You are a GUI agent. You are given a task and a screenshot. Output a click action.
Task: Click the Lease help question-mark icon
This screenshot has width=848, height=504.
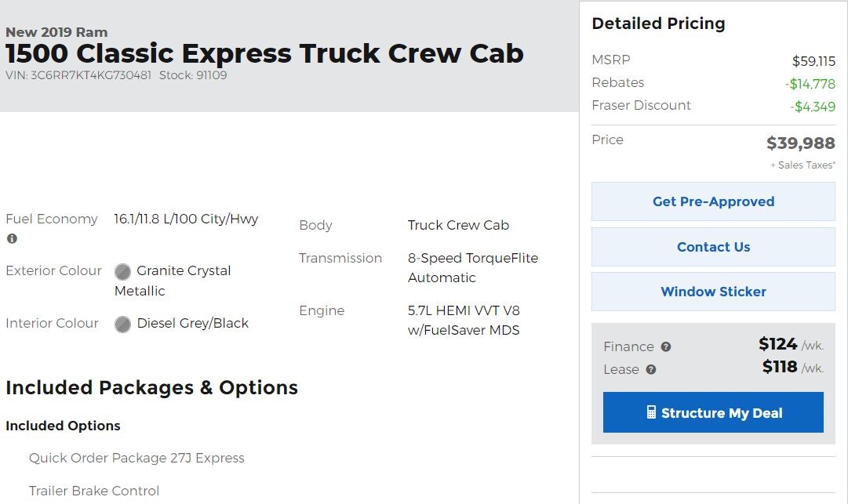coord(651,369)
